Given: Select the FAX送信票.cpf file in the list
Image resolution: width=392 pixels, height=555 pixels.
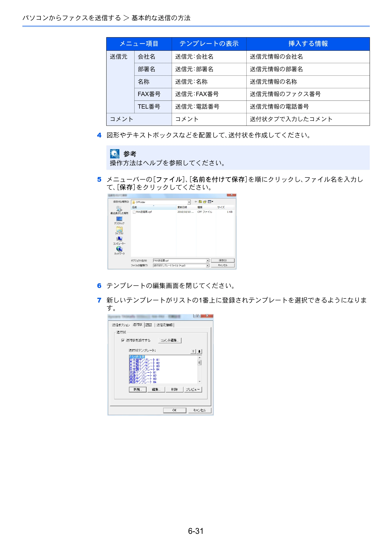Looking at the screenshot, I should [x=142, y=212].
